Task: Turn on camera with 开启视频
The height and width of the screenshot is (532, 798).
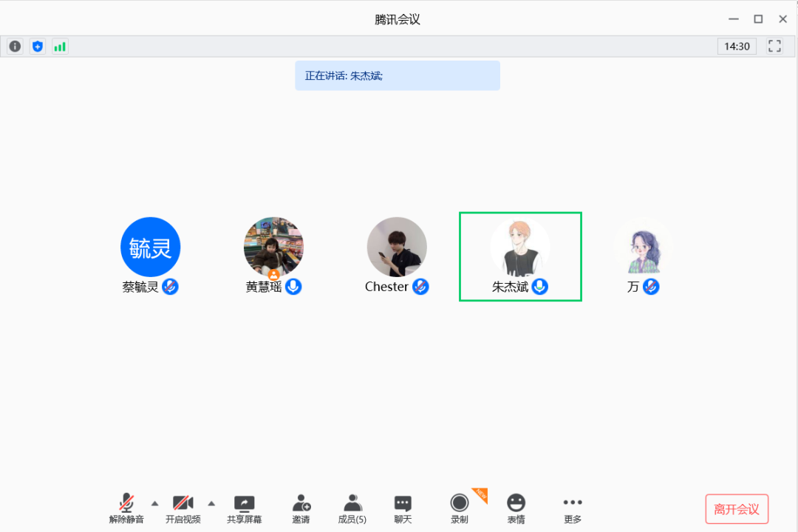Action: 183,508
